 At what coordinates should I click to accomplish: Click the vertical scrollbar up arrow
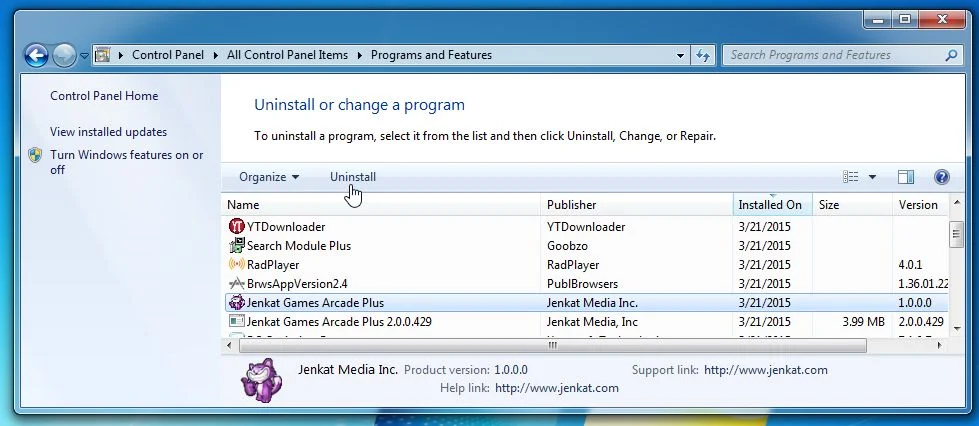pyautogui.click(x=956, y=202)
